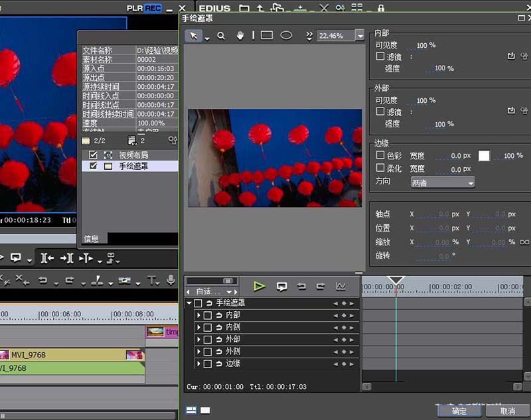Select the arrow selection tool in the mask toolbar
Screen dimensions: 531x420
coord(194,35)
